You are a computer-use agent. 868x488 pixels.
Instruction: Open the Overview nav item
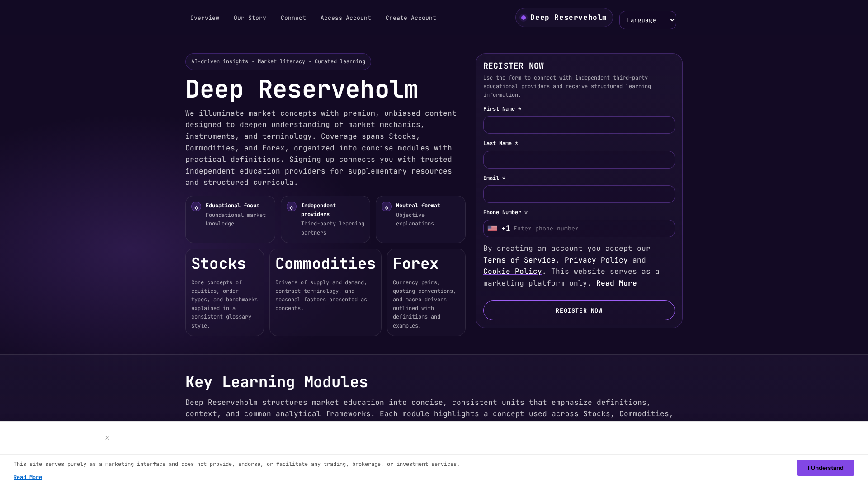pos(205,18)
